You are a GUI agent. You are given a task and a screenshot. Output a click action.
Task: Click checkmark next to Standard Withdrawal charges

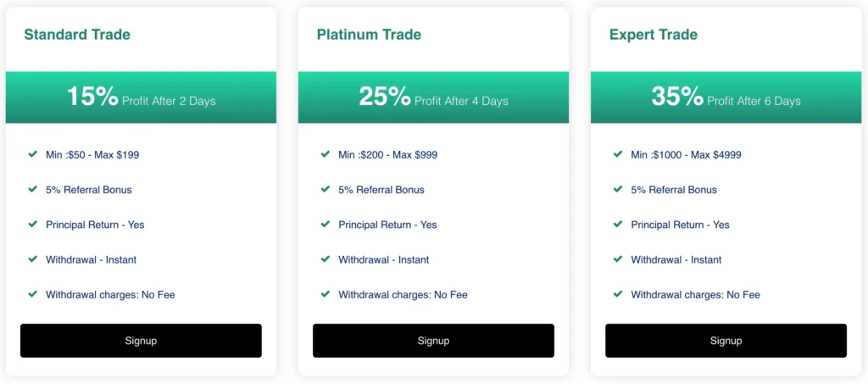33,294
